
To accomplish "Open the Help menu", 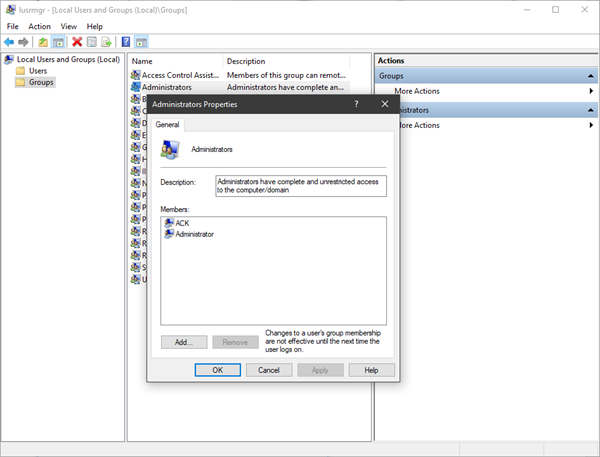I will (x=95, y=26).
